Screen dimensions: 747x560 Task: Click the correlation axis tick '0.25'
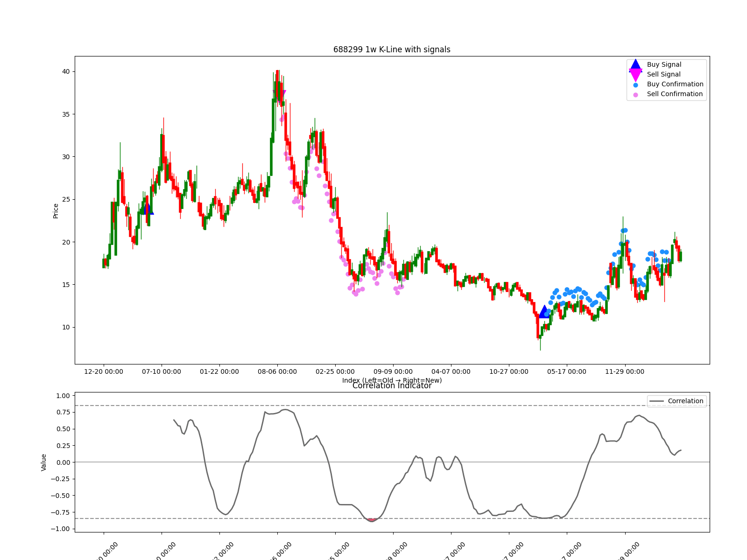pyautogui.click(x=63, y=446)
